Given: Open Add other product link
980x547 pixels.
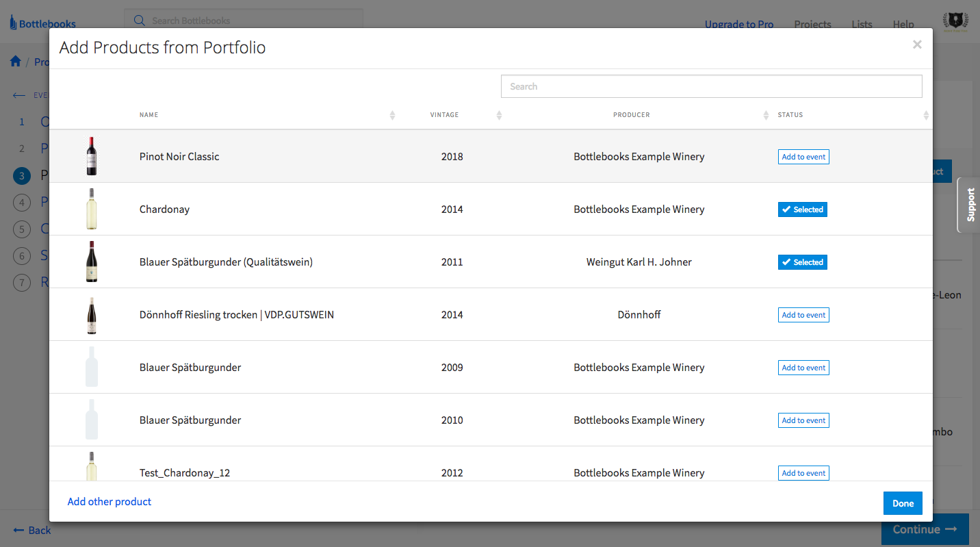Looking at the screenshot, I should [109, 502].
